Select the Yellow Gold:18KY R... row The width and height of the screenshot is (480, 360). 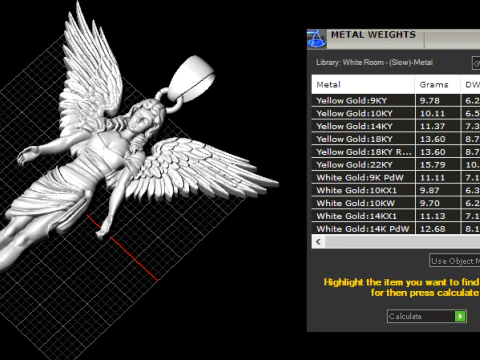pyautogui.click(x=396, y=152)
